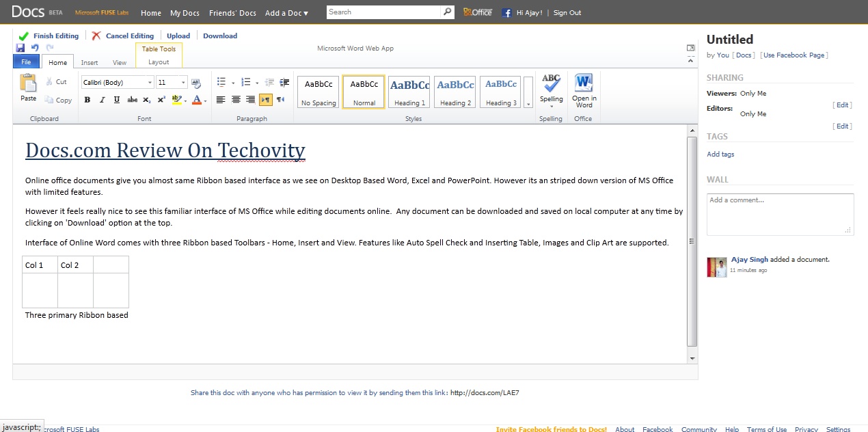Click the Sign Out link
868x432 pixels.
pyautogui.click(x=567, y=13)
